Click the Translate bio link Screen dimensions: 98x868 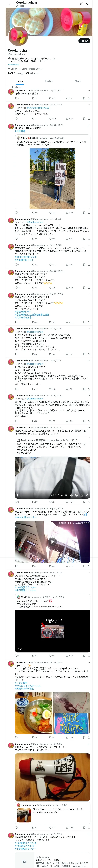pyautogui.click(x=14, y=64)
